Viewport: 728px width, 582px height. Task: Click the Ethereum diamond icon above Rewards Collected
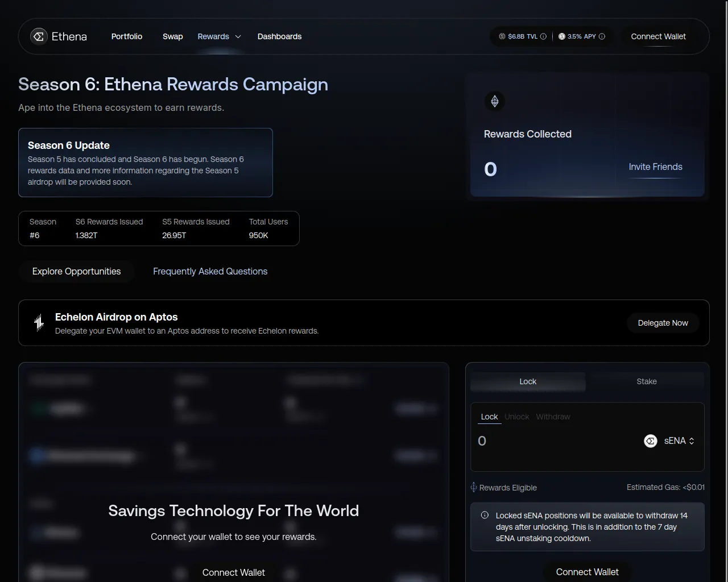point(495,101)
